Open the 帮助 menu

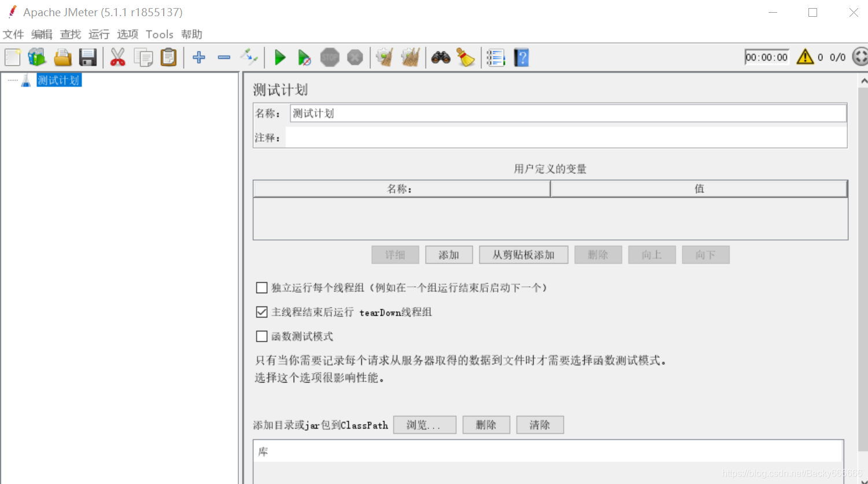point(191,34)
